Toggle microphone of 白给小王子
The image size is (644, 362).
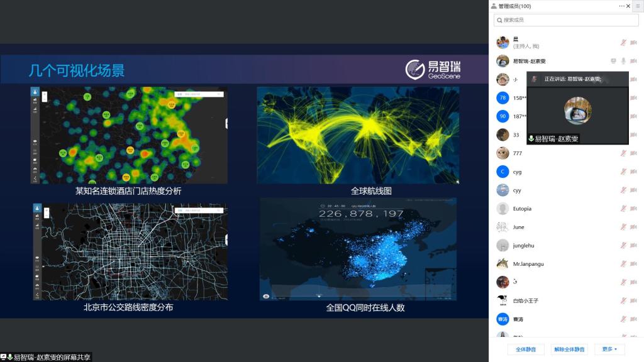pyautogui.click(x=623, y=300)
